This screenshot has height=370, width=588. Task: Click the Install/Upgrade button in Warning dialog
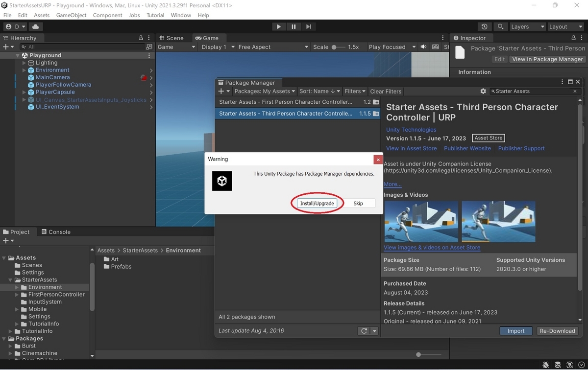pos(317,203)
